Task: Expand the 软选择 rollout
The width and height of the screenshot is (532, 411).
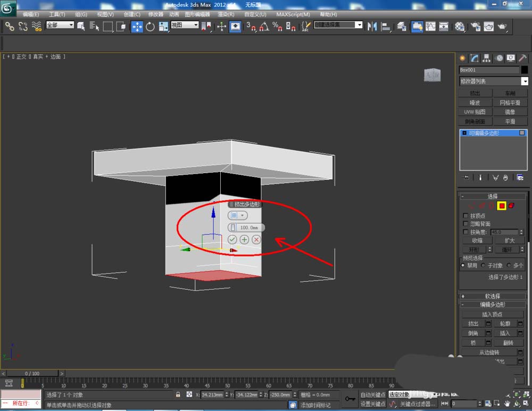Action: point(493,296)
